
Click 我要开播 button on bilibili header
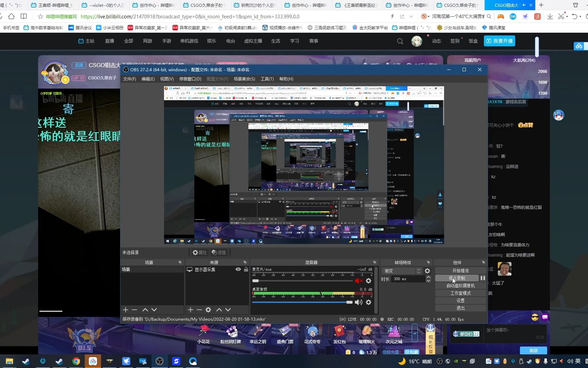click(499, 41)
